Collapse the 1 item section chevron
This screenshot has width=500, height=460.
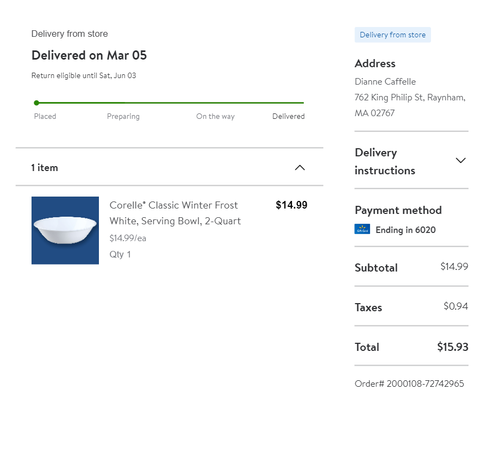300,167
